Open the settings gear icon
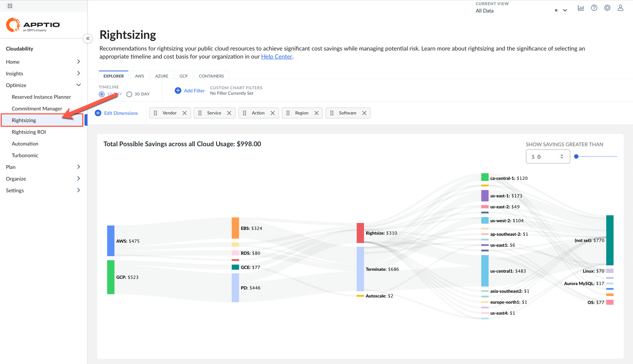This screenshot has width=633, height=364. [x=607, y=8]
